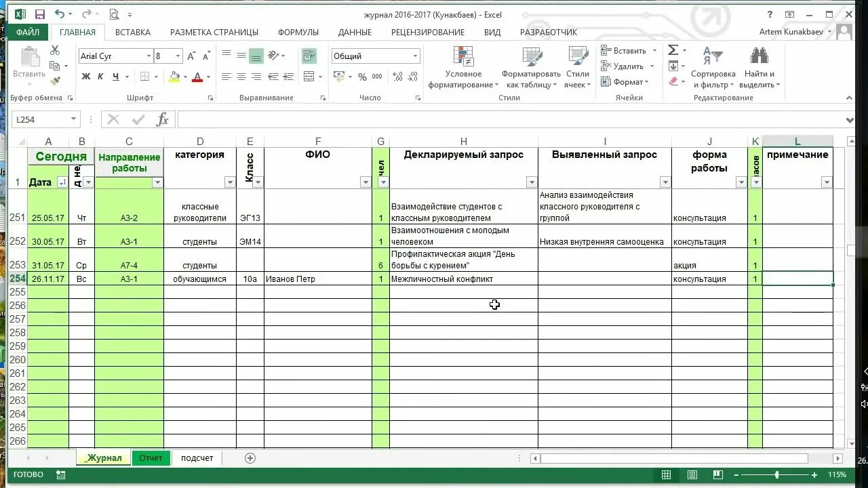Click the Eraser clear icon
The width and height of the screenshot is (868, 488).
point(673,81)
